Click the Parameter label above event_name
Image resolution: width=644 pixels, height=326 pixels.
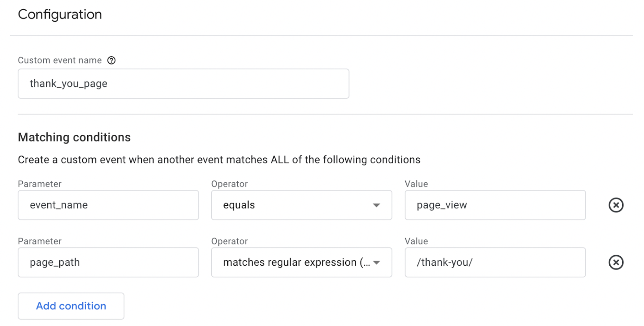click(x=40, y=184)
